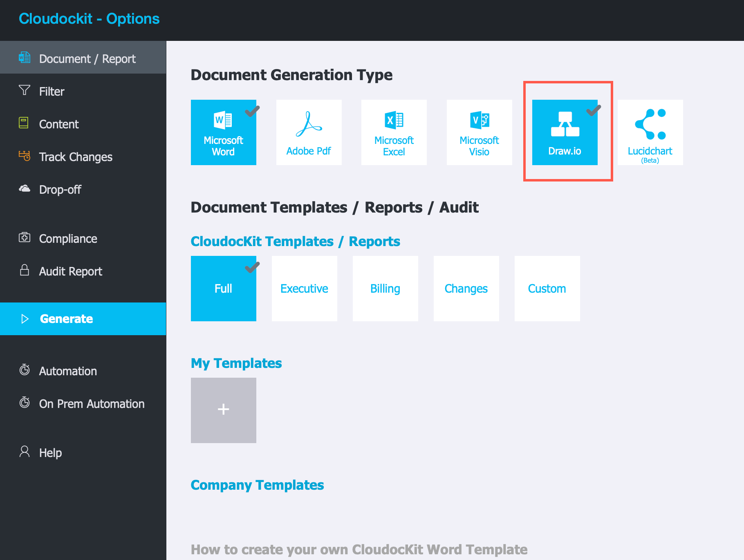This screenshot has height=560, width=744.
Task: Open the Company Templates link
Action: 257,485
